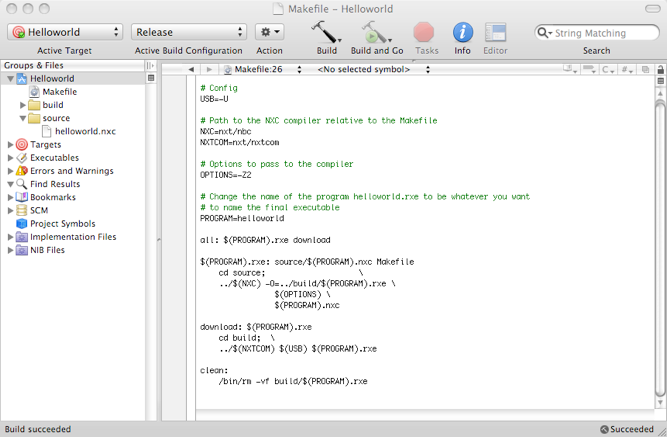Click the file tree split icon below header
This screenshot has width=667, height=437.
[151, 78]
